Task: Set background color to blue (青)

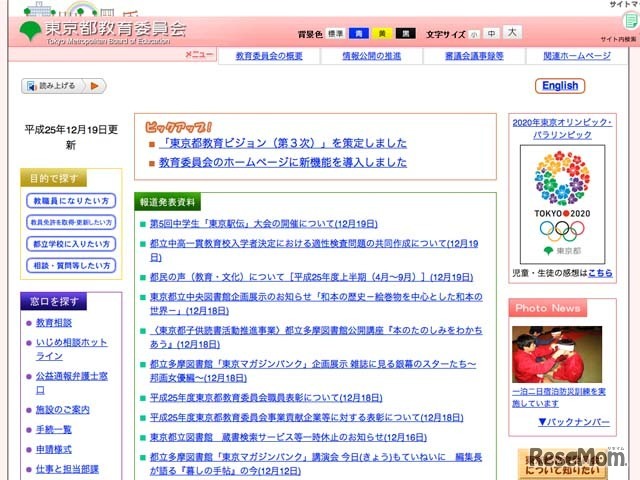Action: pyautogui.click(x=358, y=33)
